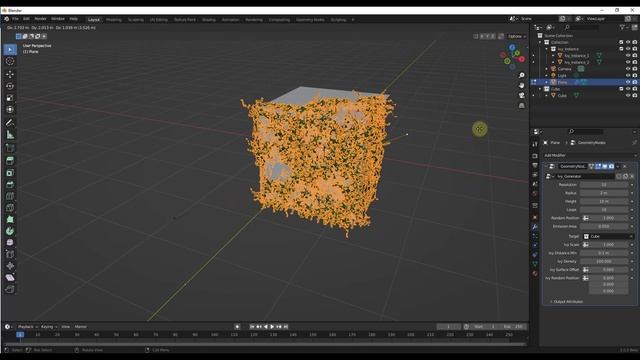This screenshot has height=360, width=640.
Task: Open the Tool properties tab icon
Action: coord(535,144)
